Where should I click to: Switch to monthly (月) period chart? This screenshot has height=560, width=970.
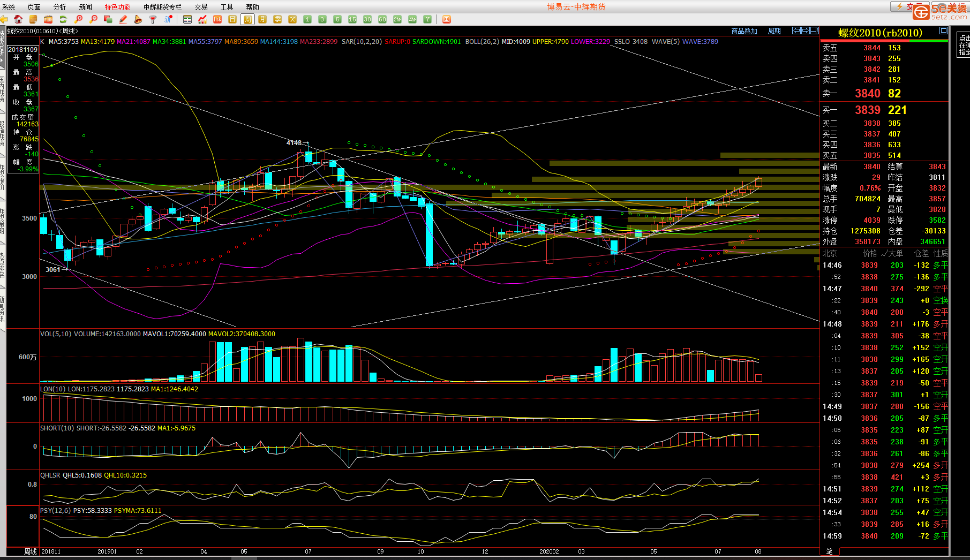262,19
